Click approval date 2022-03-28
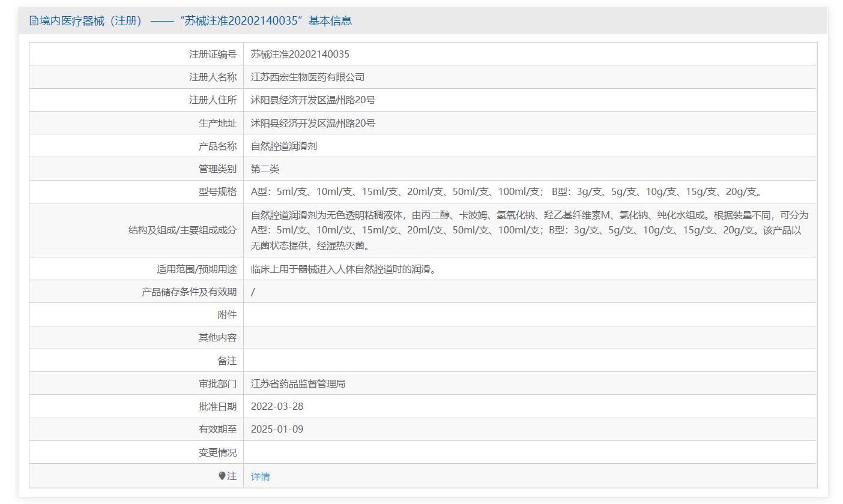 (x=277, y=406)
